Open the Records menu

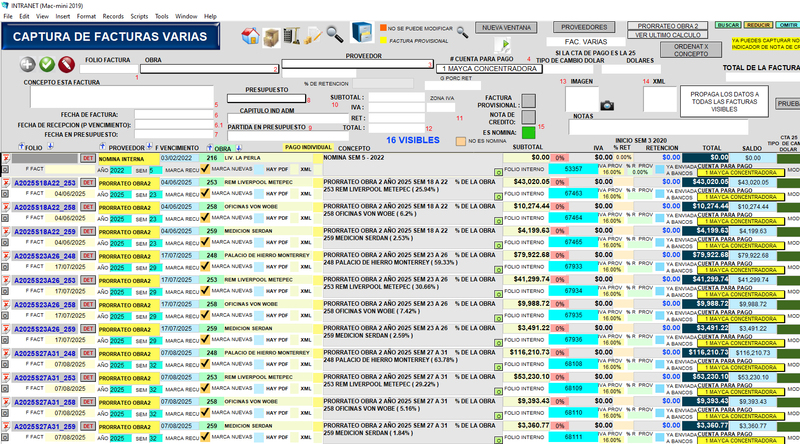[113, 17]
